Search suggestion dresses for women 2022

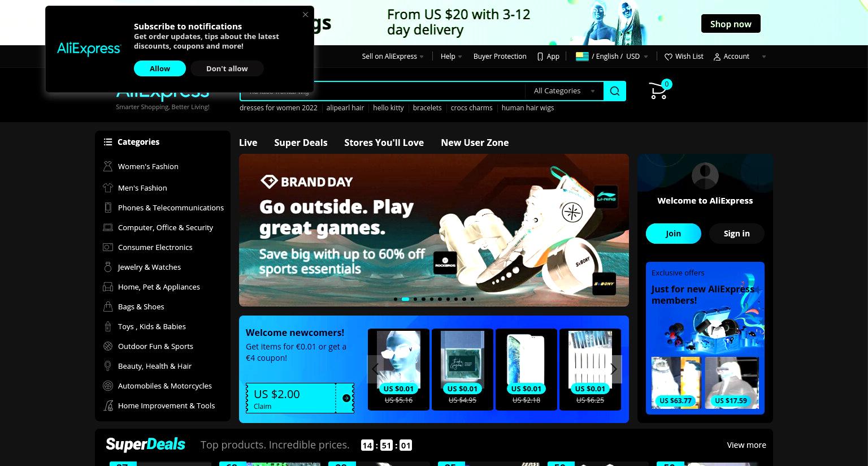point(279,107)
